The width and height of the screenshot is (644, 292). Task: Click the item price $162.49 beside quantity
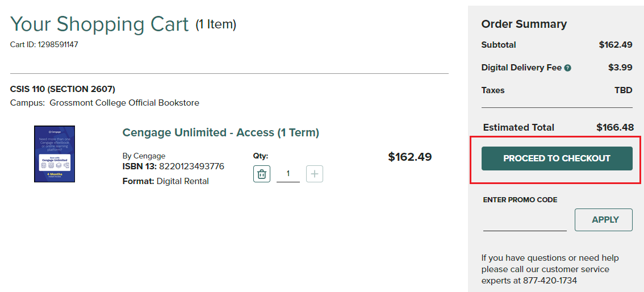pos(409,157)
